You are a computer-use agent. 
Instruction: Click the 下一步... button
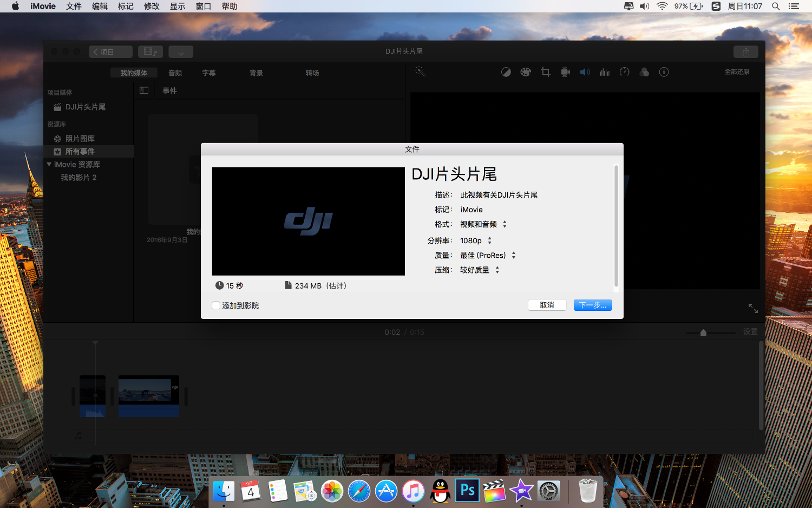click(x=593, y=305)
